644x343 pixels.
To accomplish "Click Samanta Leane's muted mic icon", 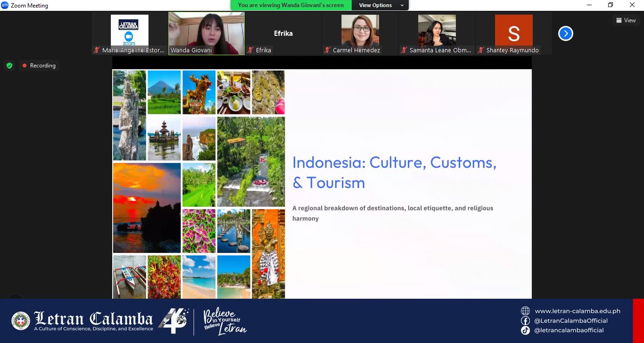I will point(404,50).
